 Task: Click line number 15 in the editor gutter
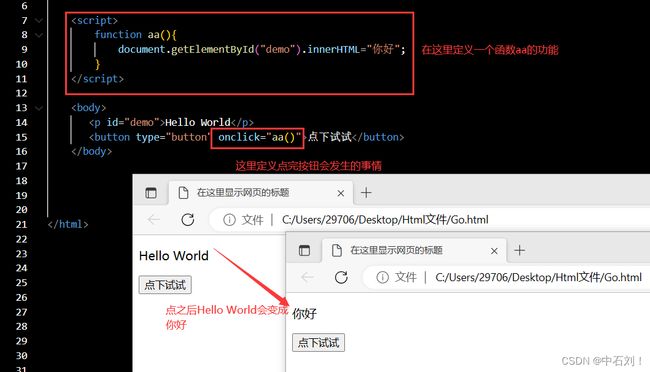pos(22,137)
